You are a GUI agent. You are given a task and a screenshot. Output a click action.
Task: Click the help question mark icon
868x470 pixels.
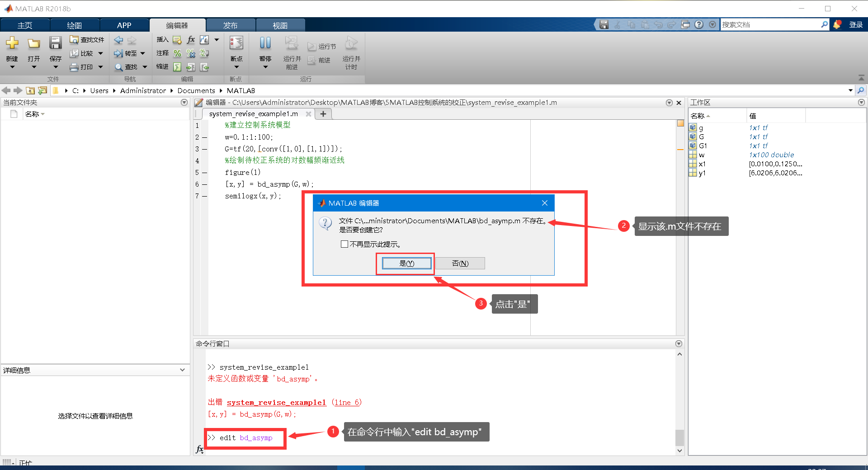tap(699, 25)
